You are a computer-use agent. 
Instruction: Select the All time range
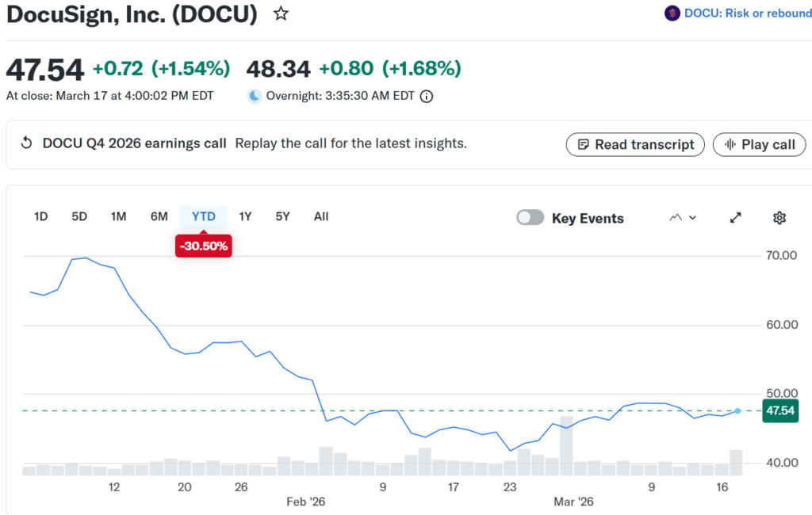click(321, 216)
